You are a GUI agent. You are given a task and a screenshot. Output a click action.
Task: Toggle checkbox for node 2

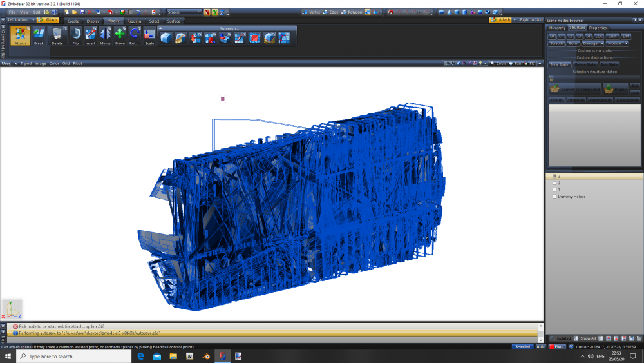554,183
